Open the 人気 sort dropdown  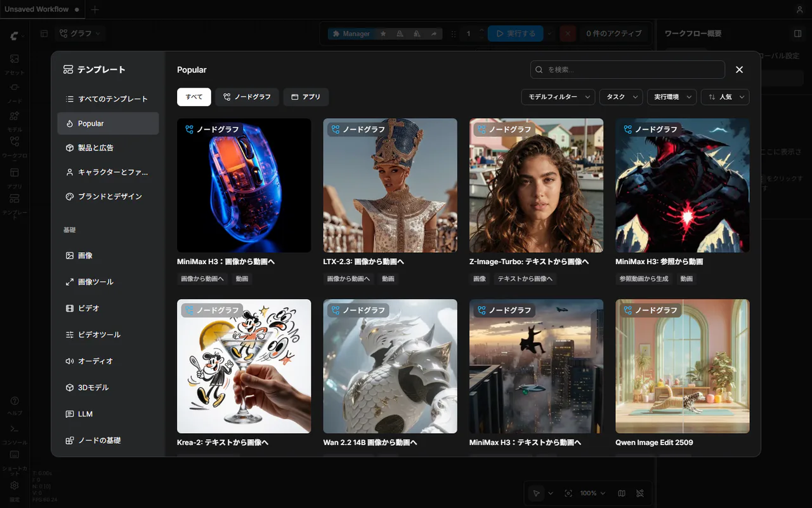(x=725, y=97)
